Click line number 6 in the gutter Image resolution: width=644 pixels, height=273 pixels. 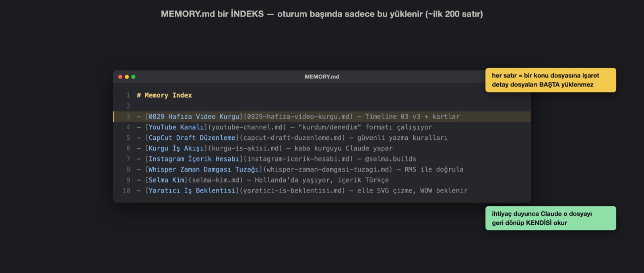[x=128, y=148]
